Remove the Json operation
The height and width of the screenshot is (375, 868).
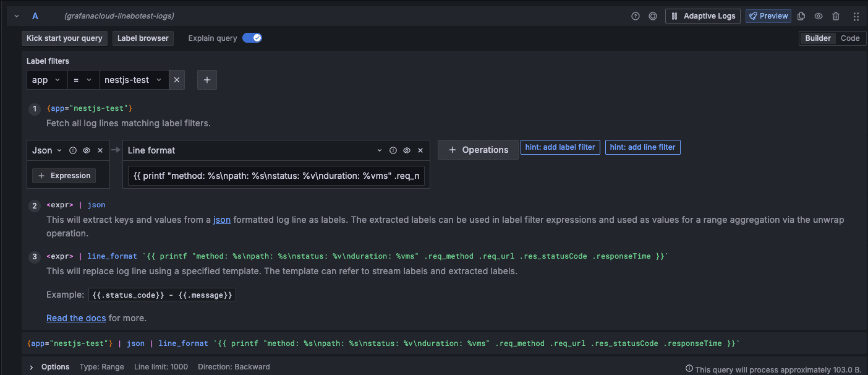100,150
